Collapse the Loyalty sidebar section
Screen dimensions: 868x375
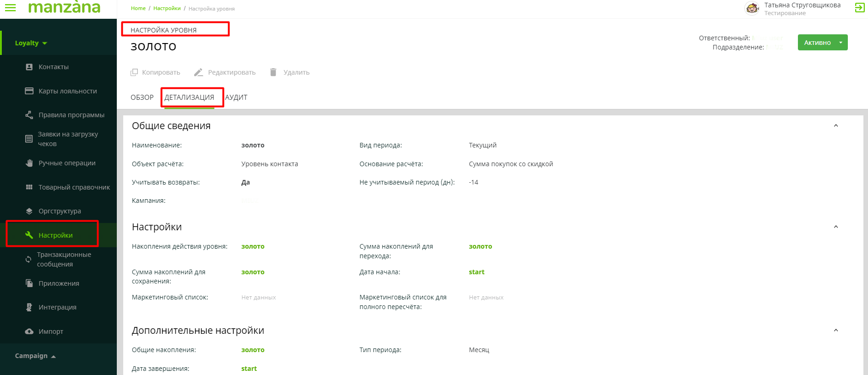[31, 43]
